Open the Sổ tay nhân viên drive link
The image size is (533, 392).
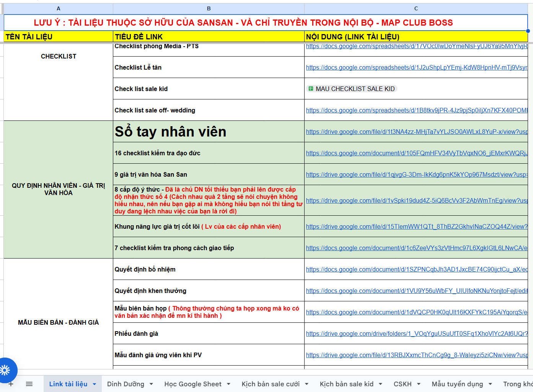point(417,132)
